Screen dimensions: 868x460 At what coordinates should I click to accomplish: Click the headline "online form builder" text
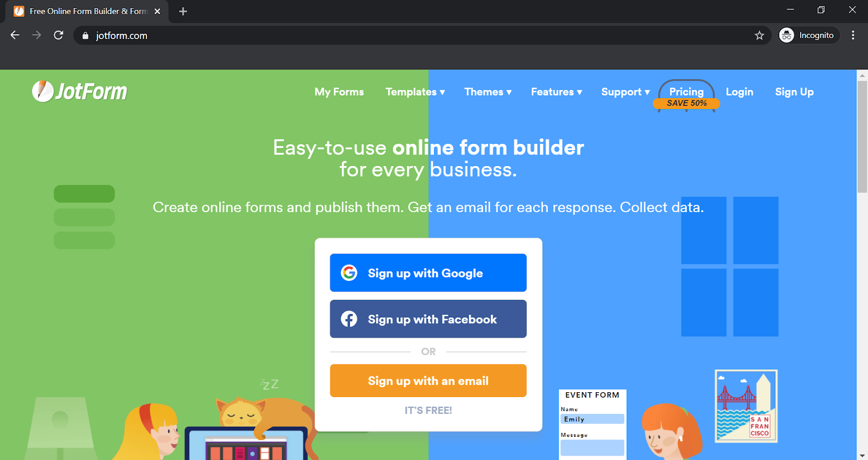(x=488, y=148)
